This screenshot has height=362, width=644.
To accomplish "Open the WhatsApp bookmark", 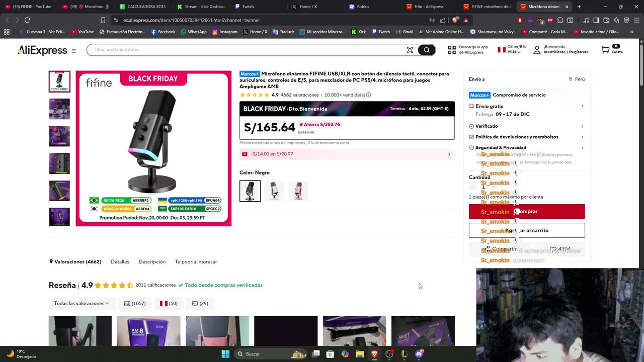I will click(194, 32).
